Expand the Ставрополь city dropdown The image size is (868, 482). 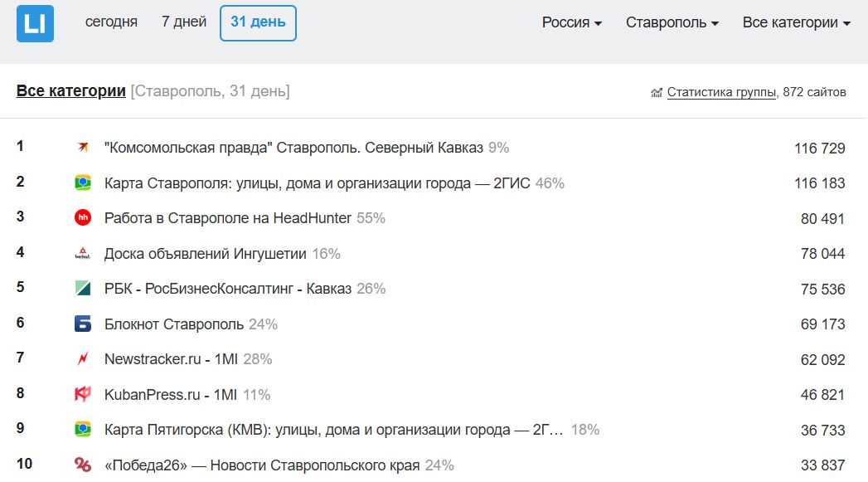pos(672,23)
